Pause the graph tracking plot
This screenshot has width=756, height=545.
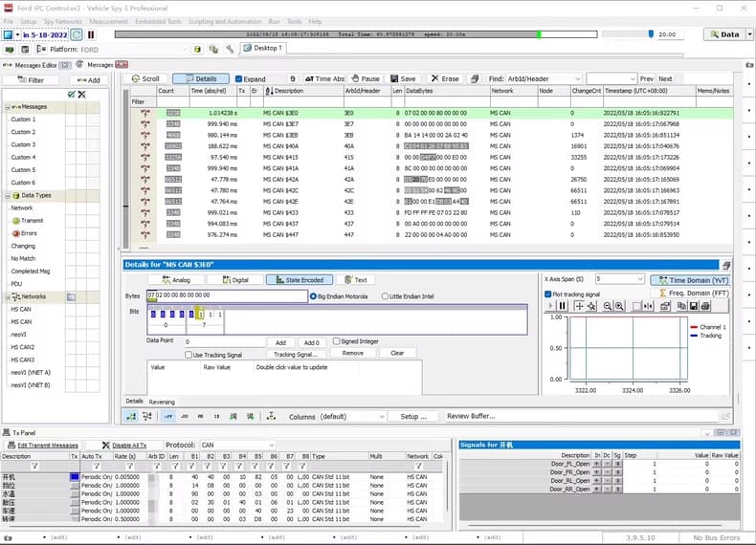click(563, 306)
